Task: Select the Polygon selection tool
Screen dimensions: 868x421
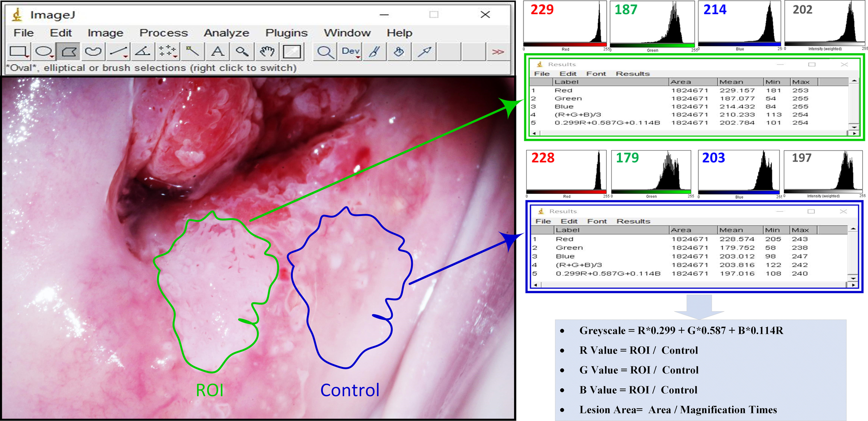Action: pyautogui.click(x=68, y=52)
